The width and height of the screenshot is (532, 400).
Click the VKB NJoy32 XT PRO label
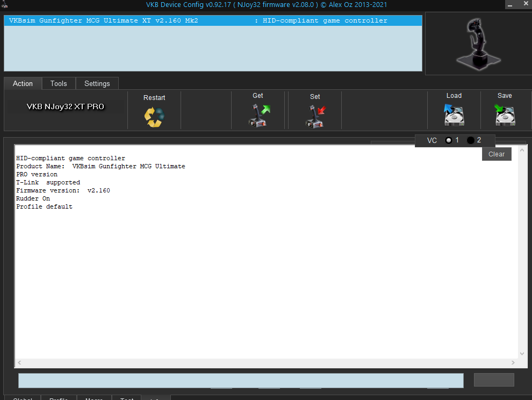point(65,106)
